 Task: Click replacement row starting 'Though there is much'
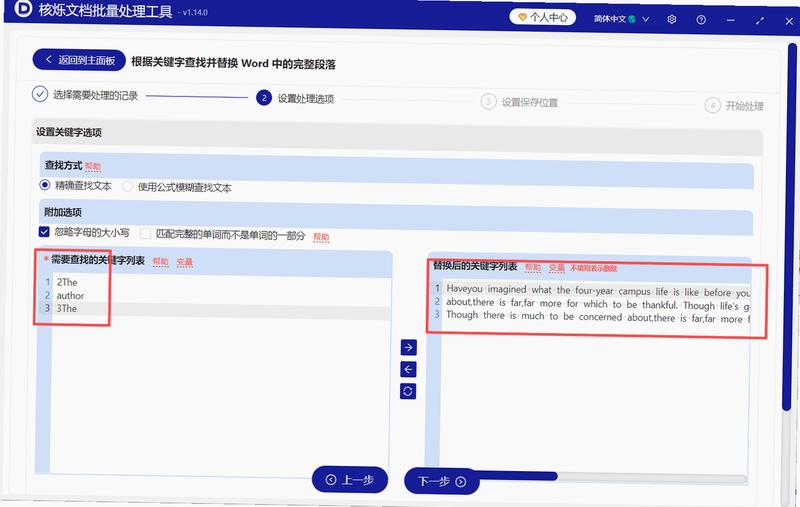pos(596,317)
